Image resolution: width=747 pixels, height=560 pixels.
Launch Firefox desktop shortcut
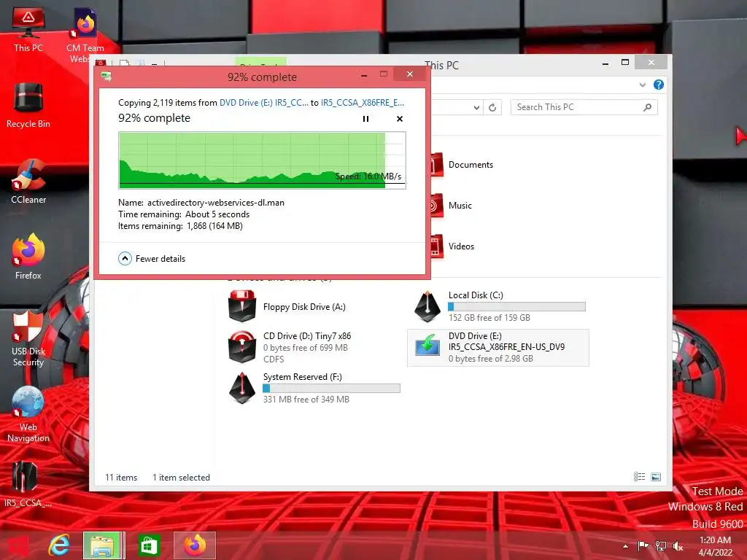tap(28, 256)
